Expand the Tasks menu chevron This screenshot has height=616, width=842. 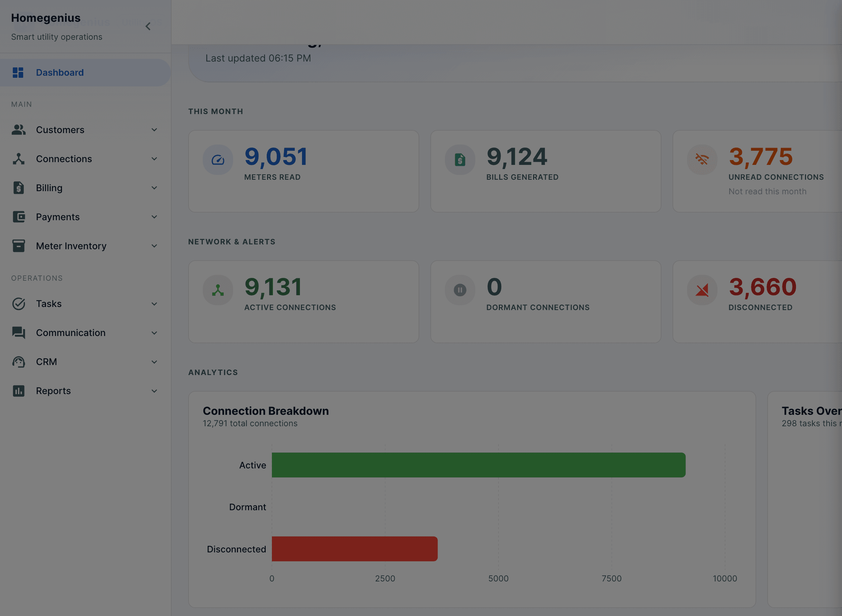(154, 304)
